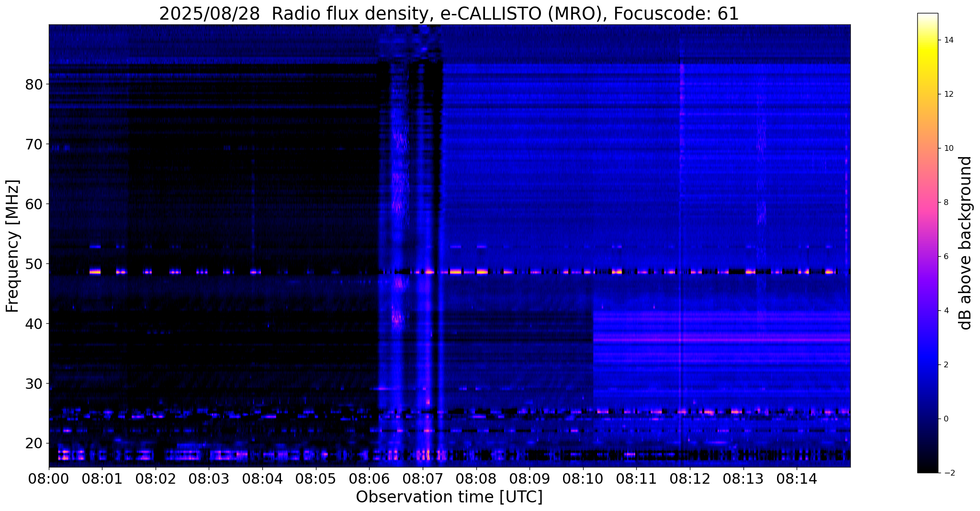The image size is (980, 511).
Task: Click the 40 MHz frequency tick label
Action: (34, 324)
